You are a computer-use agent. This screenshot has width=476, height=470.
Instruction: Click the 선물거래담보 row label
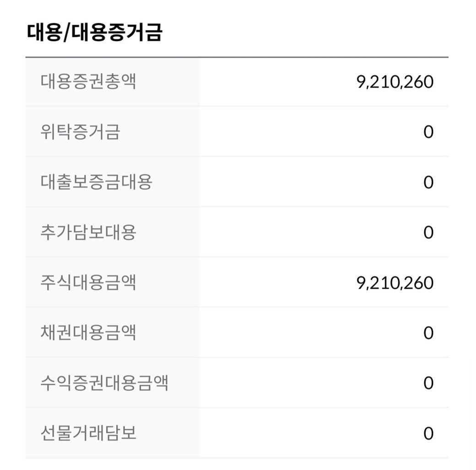click(x=88, y=433)
